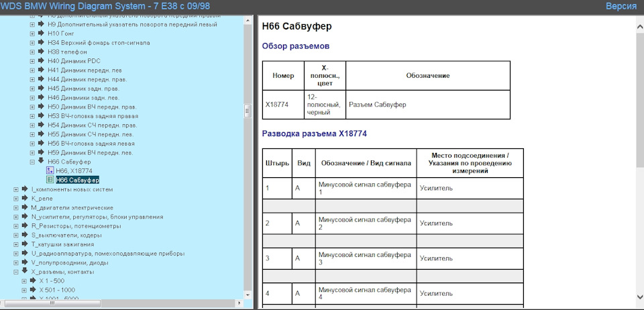Click the arrow icon beside X 501 - 1000

(x=33, y=289)
